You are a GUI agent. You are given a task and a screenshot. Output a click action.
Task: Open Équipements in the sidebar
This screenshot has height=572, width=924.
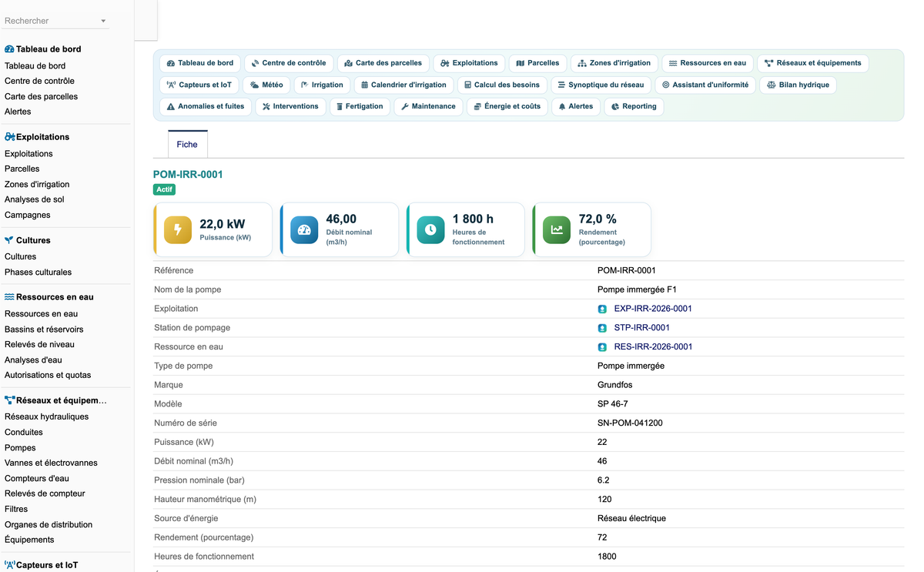[x=29, y=540]
